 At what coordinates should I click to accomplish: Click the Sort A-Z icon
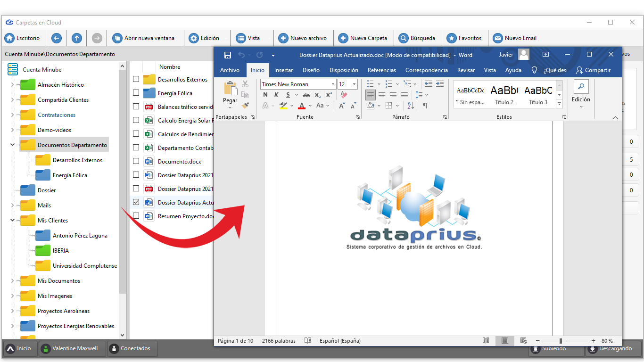click(411, 106)
